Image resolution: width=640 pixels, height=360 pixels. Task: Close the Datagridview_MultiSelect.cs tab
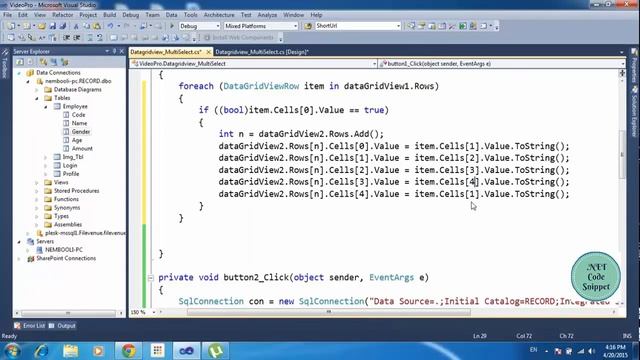[208, 52]
